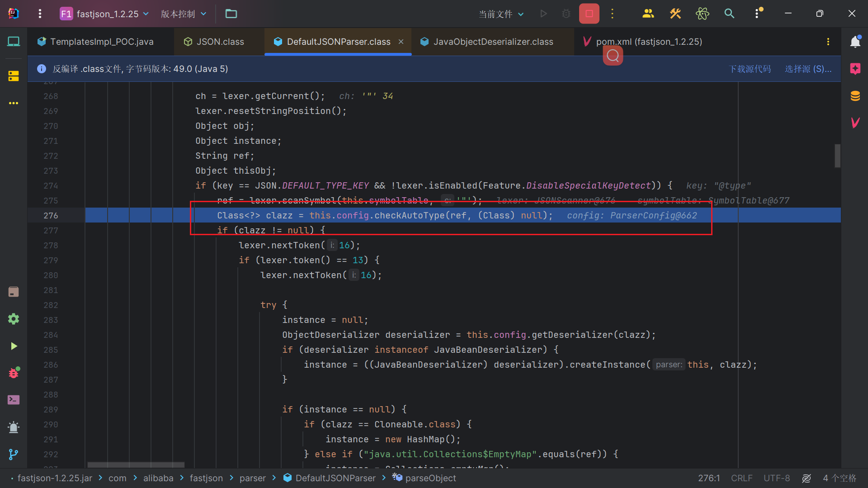The width and height of the screenshot is (868, 488).
Task: Click the Debug bug icon in toolbar
Action: [566, 14]
